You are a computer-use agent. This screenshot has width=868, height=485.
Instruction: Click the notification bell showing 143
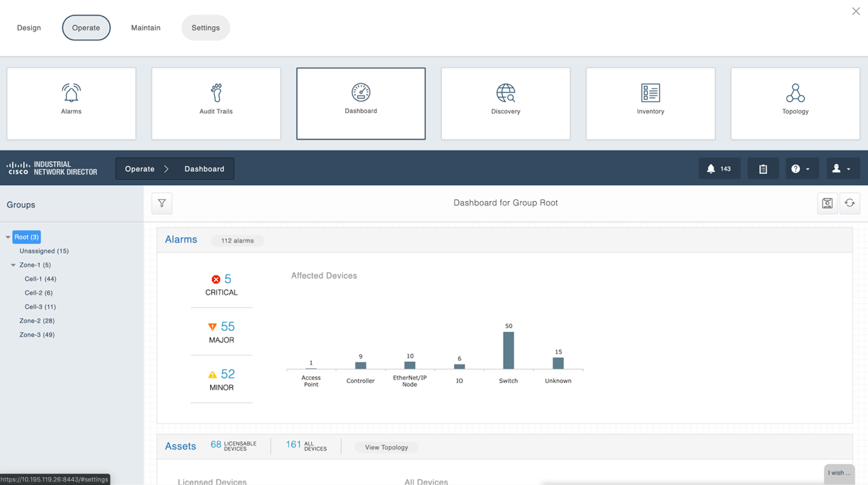click(x=719, y=168)
